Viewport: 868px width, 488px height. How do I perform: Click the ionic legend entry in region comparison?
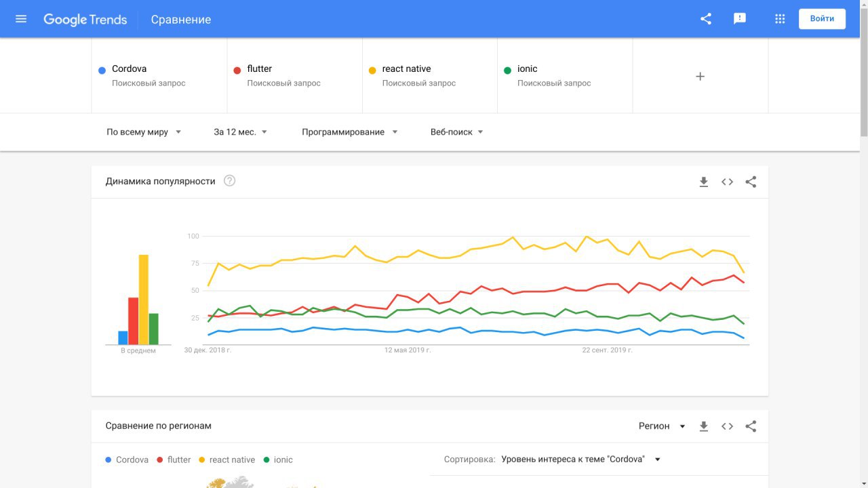coord(278,460)
